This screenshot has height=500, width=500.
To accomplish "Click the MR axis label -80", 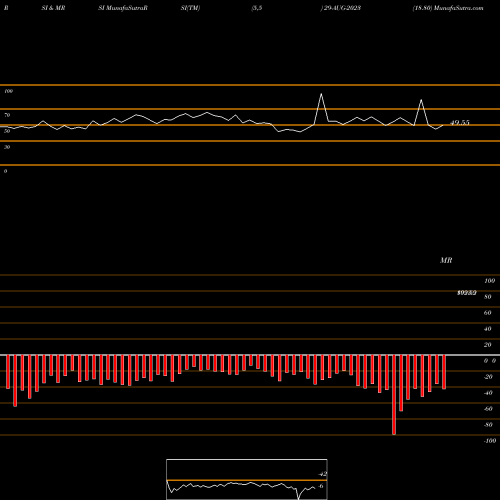I will (x=488, y=425).
